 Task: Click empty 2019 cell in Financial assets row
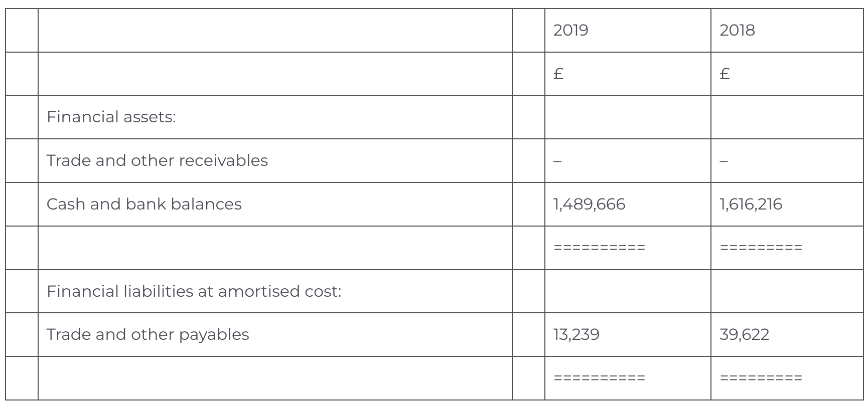[627, 117]
